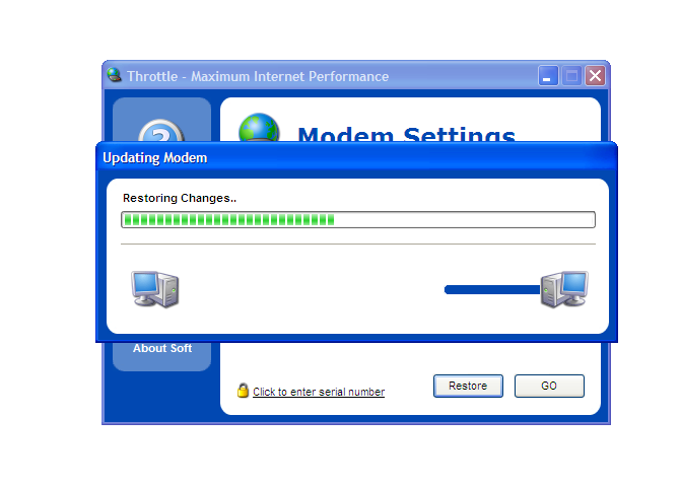The height and width of the screenshot is (486, 680).
Task: Click the right computer icon in dialog
Action: [x=564, y=289]
